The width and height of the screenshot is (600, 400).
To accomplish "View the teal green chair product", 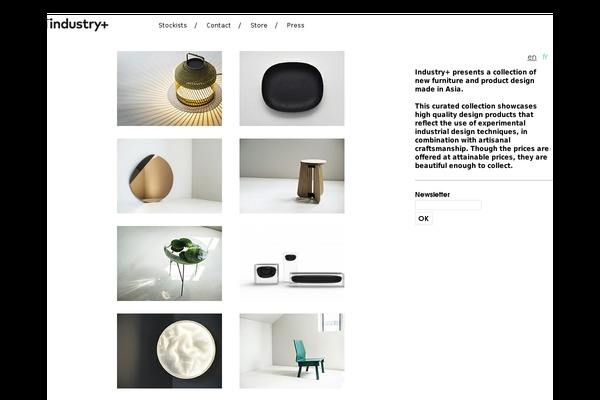I will click(292, 351).
